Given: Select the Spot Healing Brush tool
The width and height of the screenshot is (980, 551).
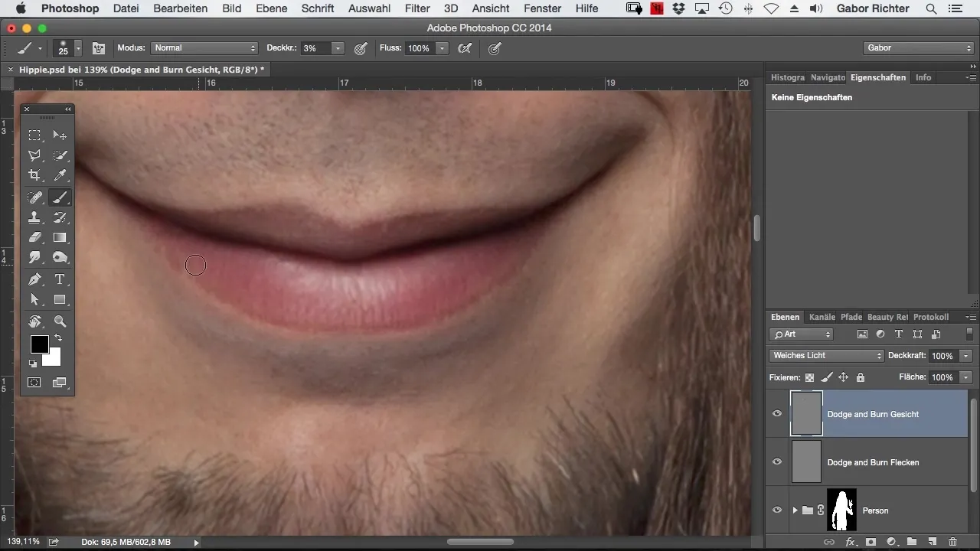Looking at the screenshot, I should tap(34, 197).
